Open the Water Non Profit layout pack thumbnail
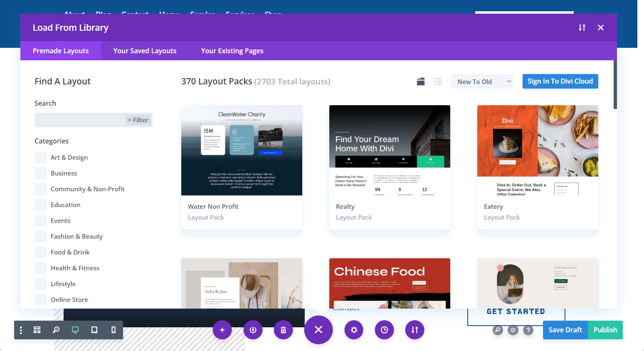 click(242, 150)
